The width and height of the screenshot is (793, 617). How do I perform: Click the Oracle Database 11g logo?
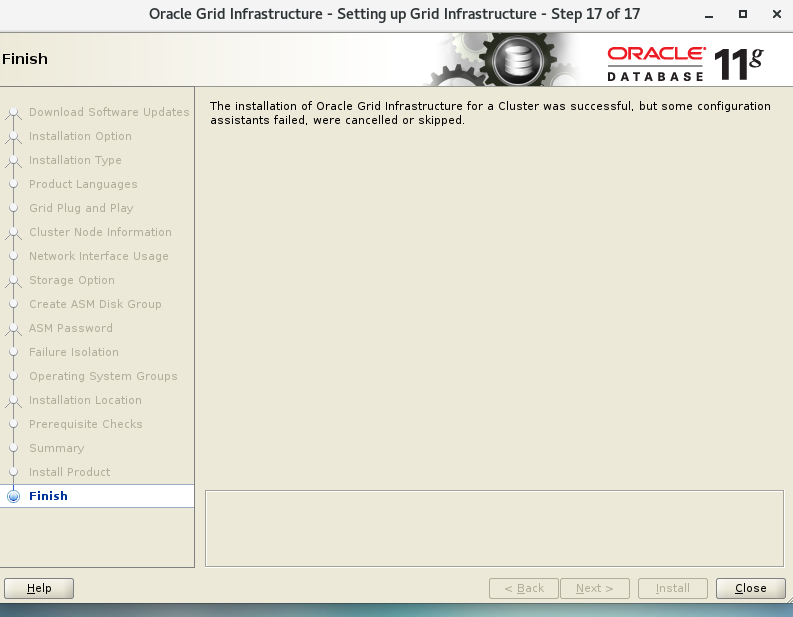[685, 63]
